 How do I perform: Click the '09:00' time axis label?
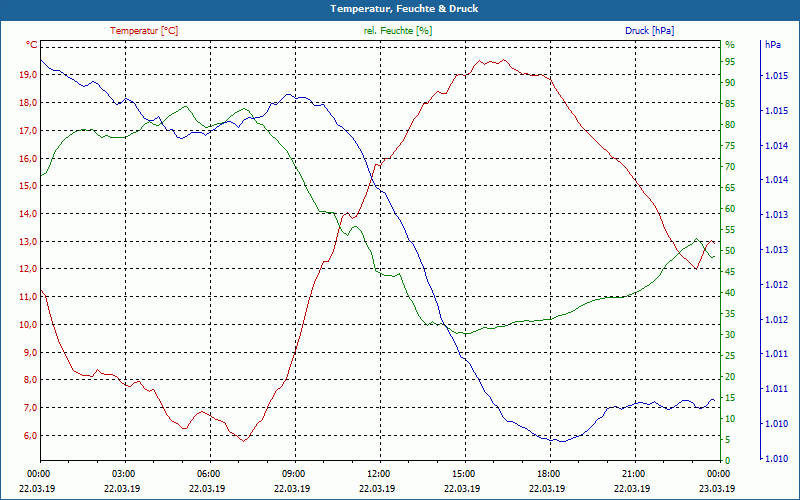click(x=293, y=474)
